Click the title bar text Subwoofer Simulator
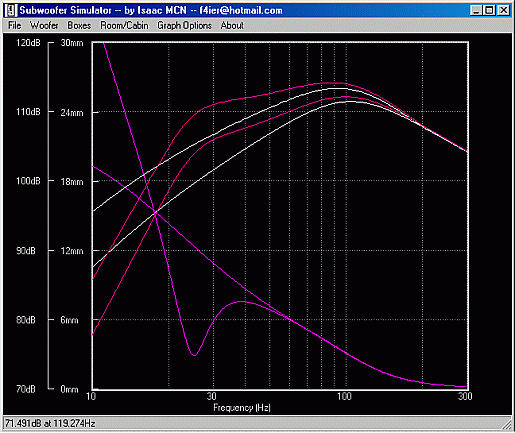515x433 pixels. [x=65, y=10]
